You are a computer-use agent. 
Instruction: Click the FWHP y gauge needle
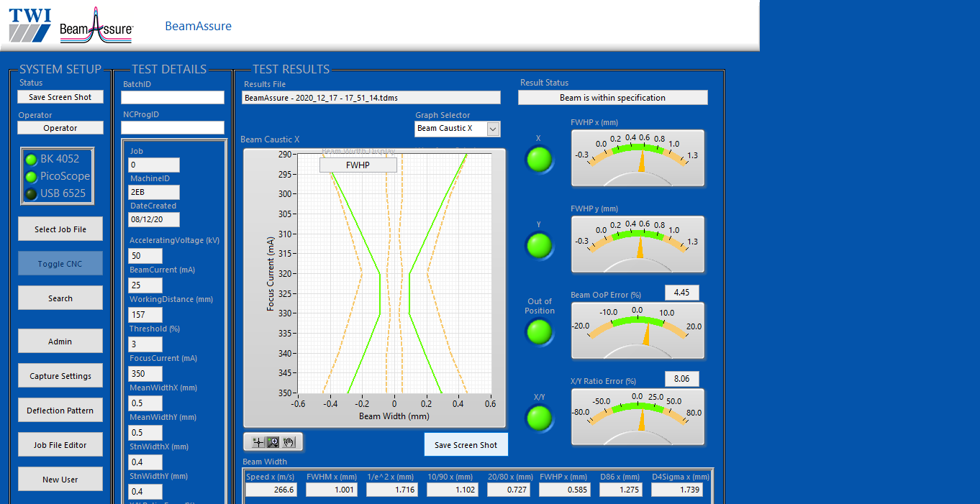coord(640,248)
